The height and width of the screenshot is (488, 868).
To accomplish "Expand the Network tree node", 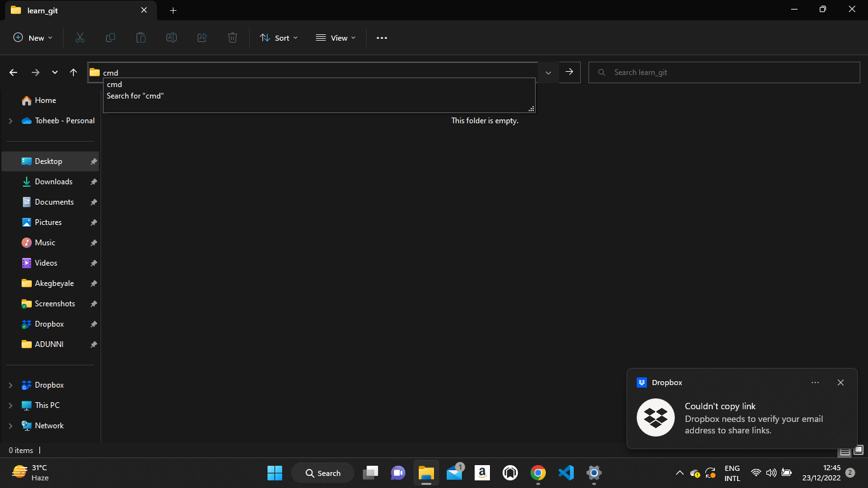I will (x=10, y=426).
